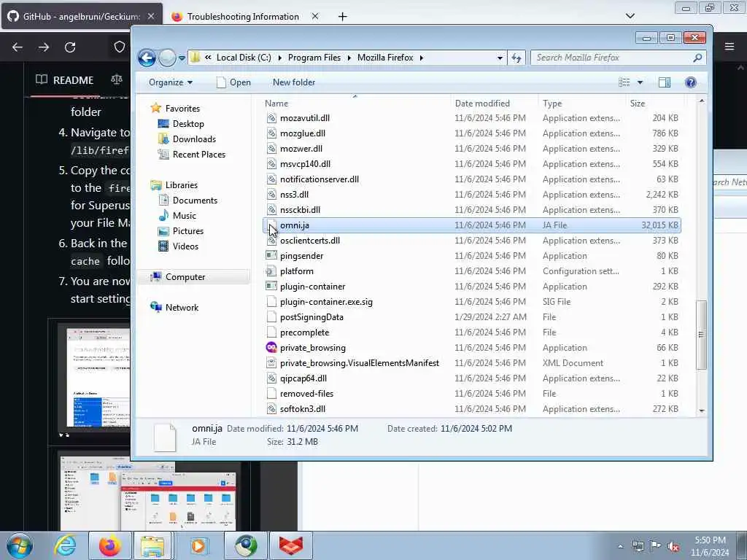The width and height of the screenshot is (747, 560).
Task: Open the view options dropdown arrow
Action: [x=640, y=82]
